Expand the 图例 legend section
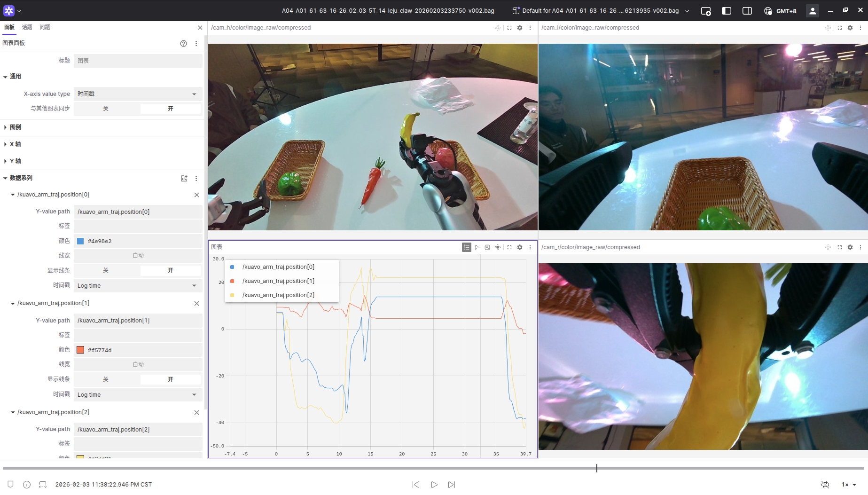This screenshot has width=868, height=495. tap(16, 127)
